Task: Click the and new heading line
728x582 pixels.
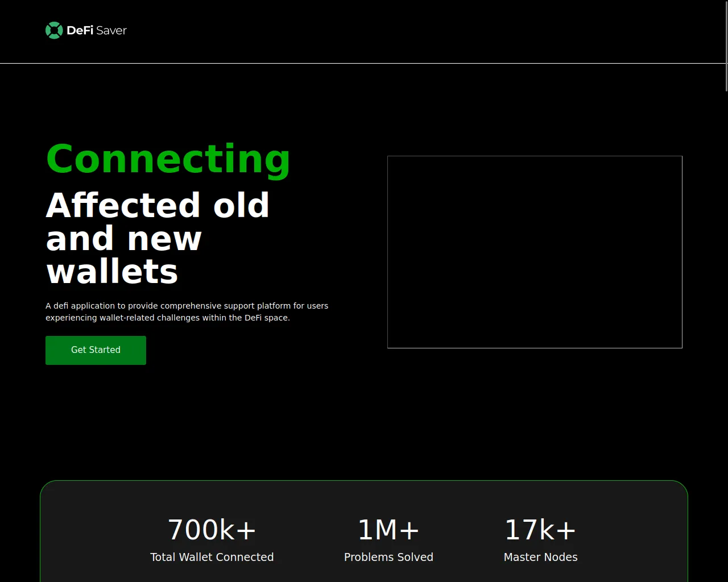Action: (124, 239)
